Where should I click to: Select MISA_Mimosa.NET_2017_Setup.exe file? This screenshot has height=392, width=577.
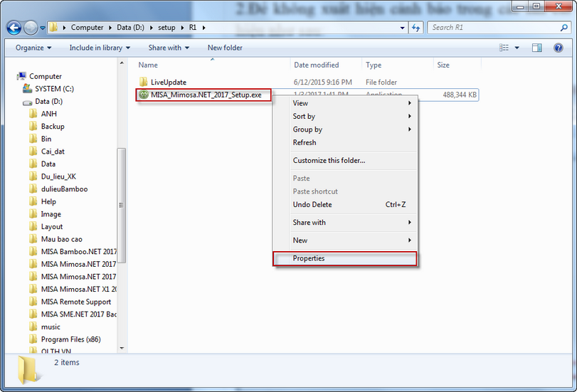tap(203, 95)
